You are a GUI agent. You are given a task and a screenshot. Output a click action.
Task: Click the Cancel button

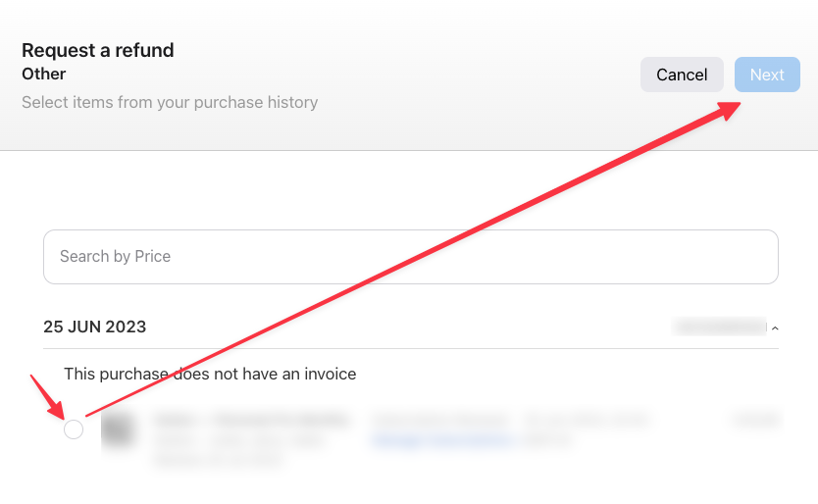coord(682,75)
